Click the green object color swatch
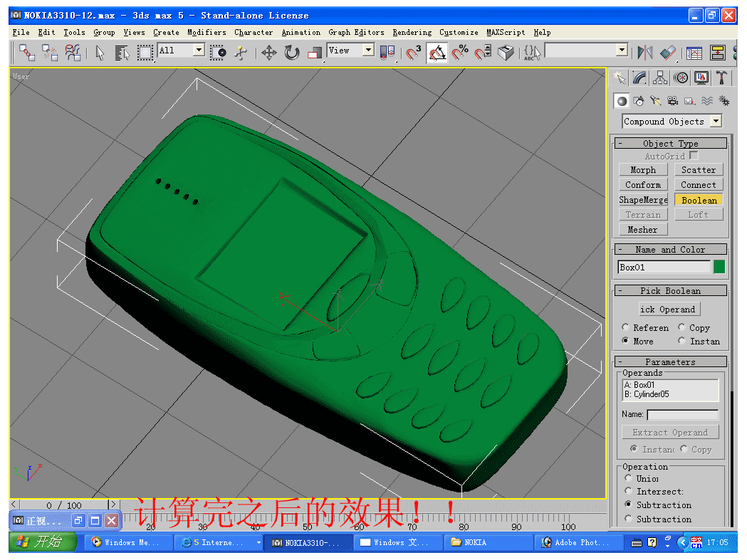 coord(719,267)
